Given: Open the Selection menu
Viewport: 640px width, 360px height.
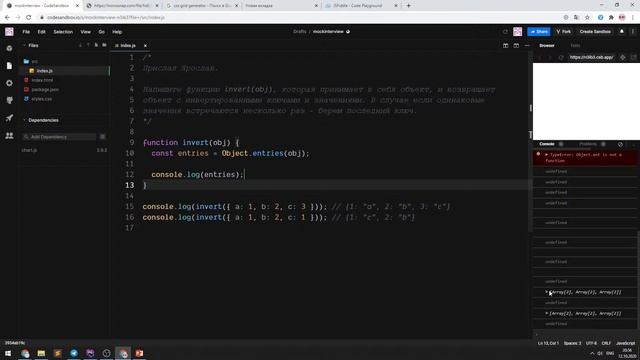Looking at the screenshot, I should point(63,32).
